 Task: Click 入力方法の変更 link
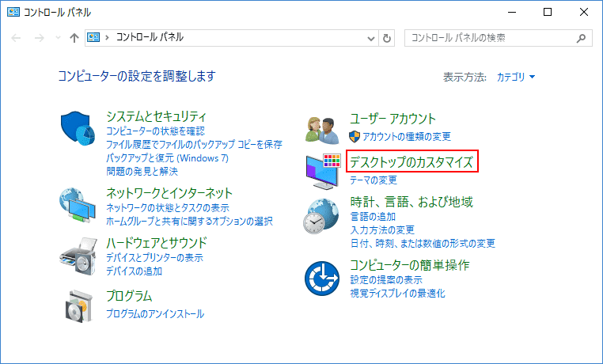(x=382, y=229)
